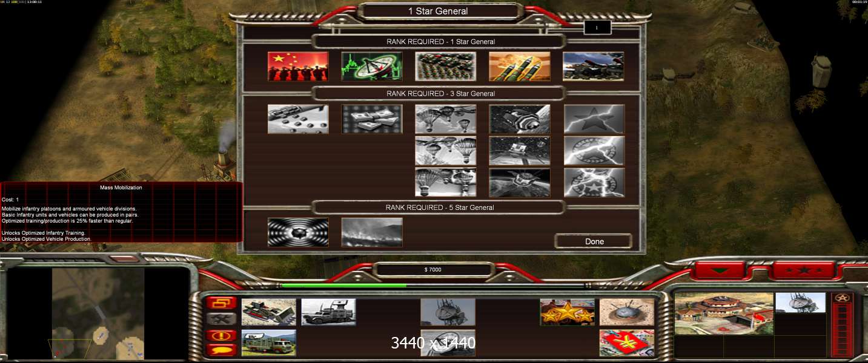Pick the burning landscape 5 Star power

(x=372, y=232)
